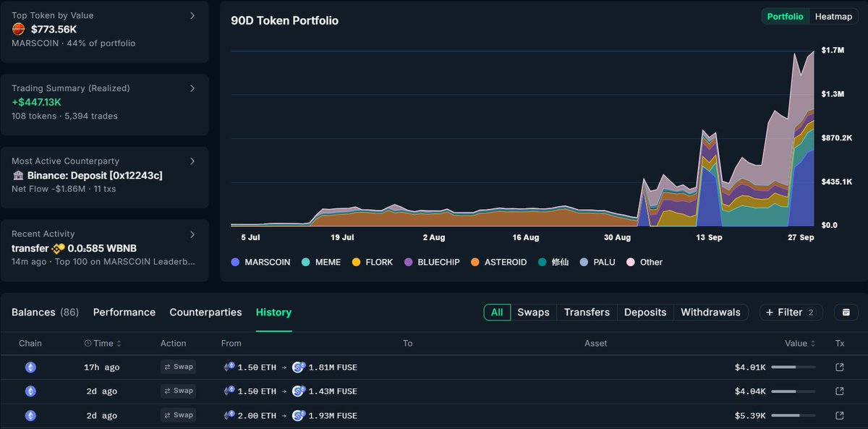Open the Balances tab

coord(45,313)
